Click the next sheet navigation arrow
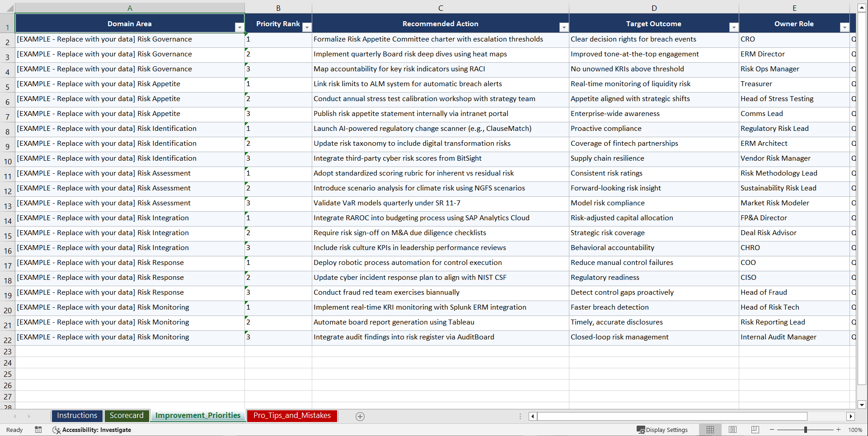 coord(29,416)
